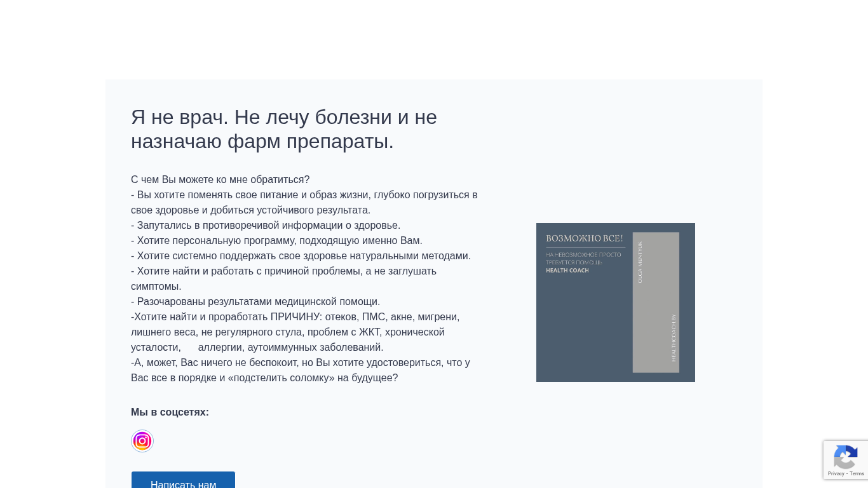The width and height of the screenshot is (868, 488).
Task: Click the line "С чем Вы можете ко мне обратиться?"
Action: point(220,180)
